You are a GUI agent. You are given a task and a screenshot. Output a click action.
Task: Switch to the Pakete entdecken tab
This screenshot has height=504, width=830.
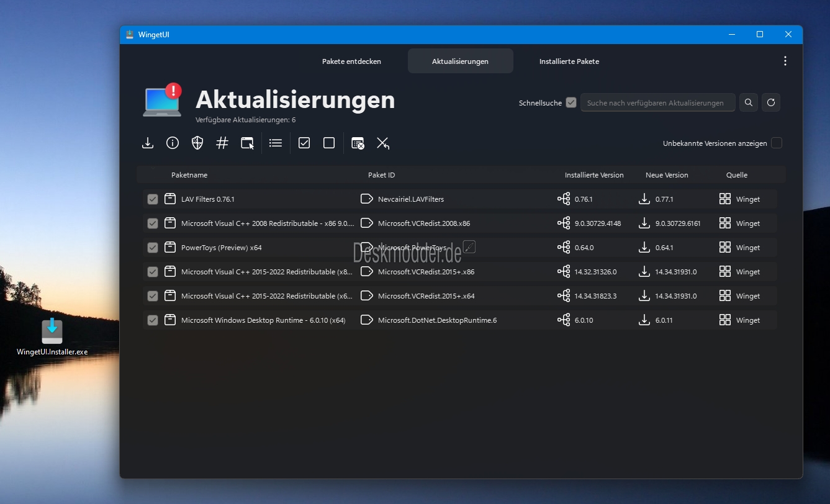351,61
